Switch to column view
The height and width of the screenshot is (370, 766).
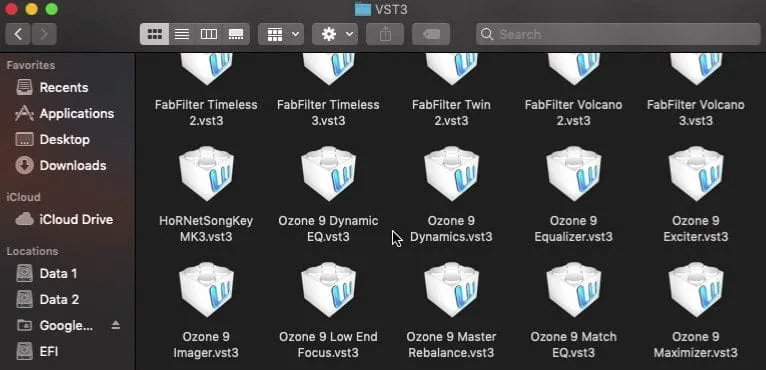[x=209, y=34]
